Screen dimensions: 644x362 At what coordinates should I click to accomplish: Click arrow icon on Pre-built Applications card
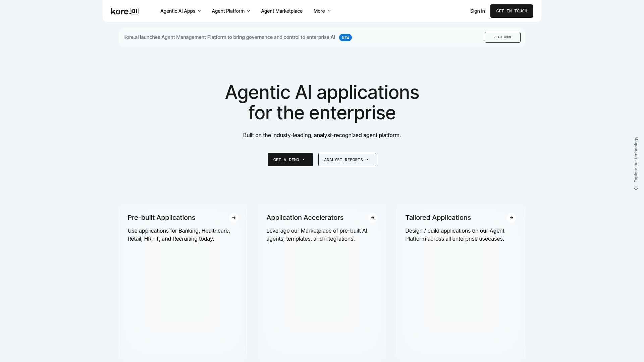click(x=234, y=218)
